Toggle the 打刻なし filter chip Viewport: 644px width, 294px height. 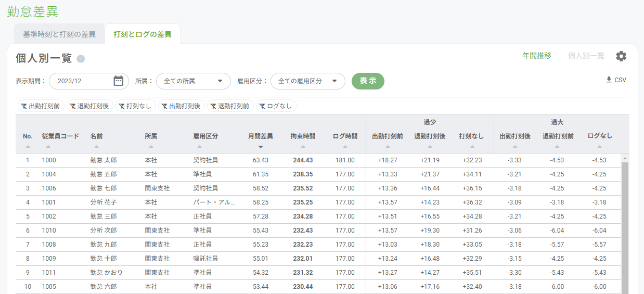(135, 106)
